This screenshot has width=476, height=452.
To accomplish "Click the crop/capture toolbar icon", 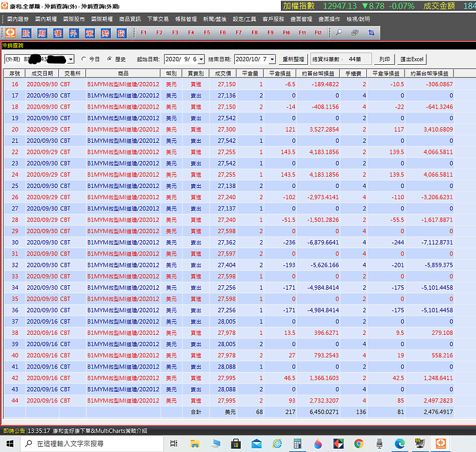I will pos(371,32).
